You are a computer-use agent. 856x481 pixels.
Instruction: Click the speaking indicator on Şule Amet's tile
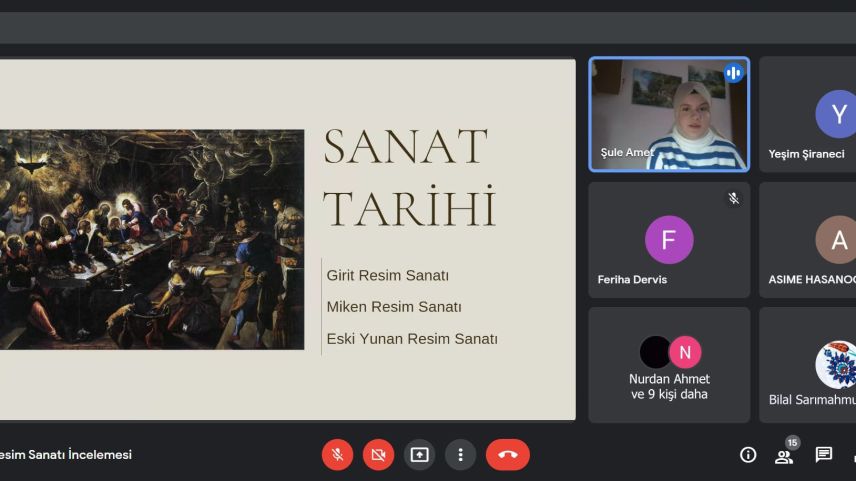click(x=733, y=73)
